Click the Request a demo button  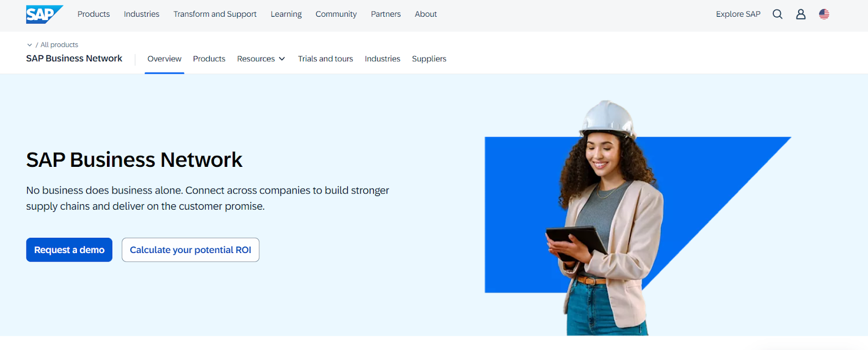(x=69, y=250)
